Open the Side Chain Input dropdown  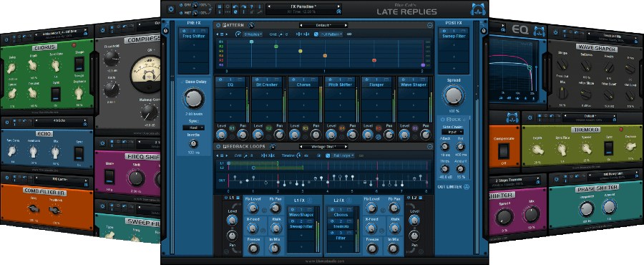453,132
